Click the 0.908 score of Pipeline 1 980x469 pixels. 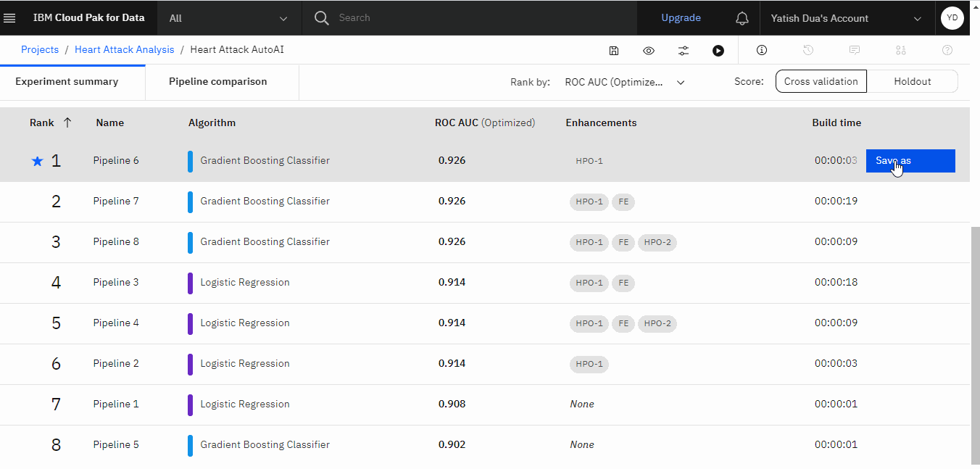452,404
